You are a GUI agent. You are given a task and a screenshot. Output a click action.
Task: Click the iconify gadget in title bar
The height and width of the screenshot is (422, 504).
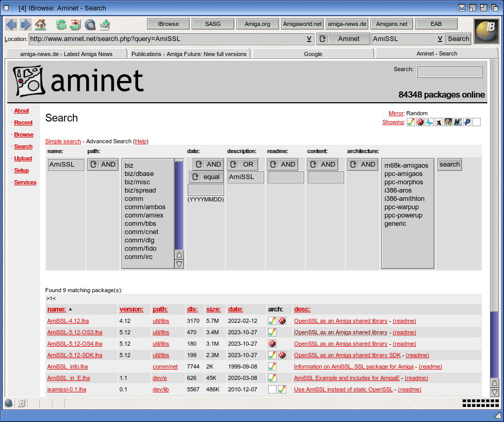click(462, 8)
